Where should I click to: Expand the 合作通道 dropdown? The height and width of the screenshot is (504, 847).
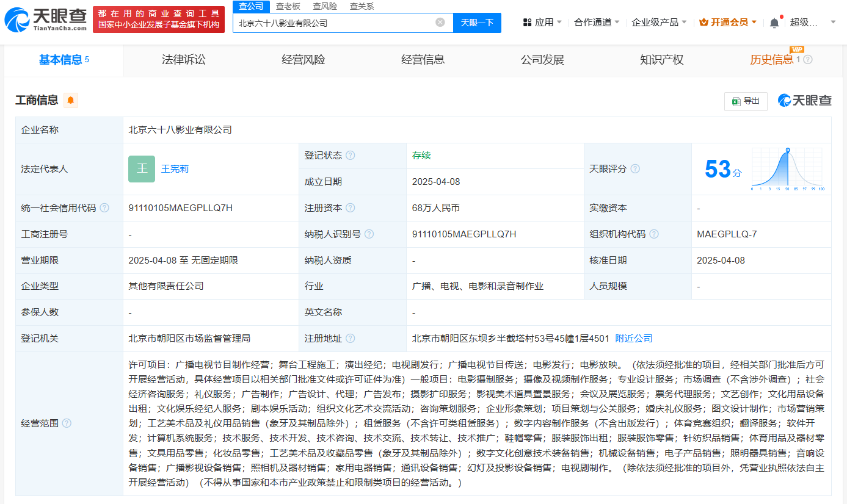pos(596,23)
